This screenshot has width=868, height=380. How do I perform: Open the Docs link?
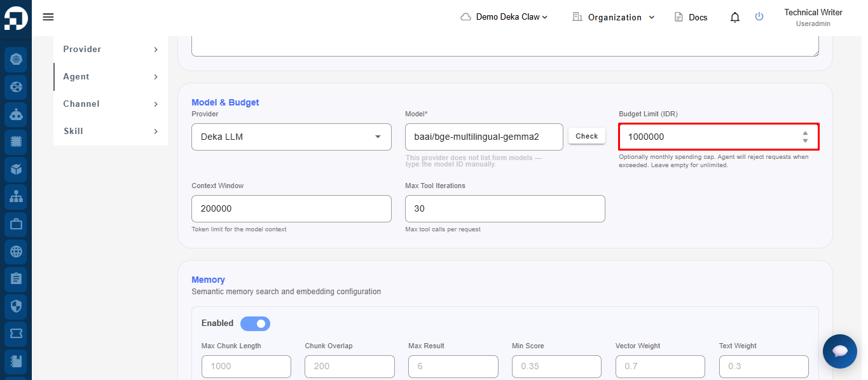click(691, 17)
